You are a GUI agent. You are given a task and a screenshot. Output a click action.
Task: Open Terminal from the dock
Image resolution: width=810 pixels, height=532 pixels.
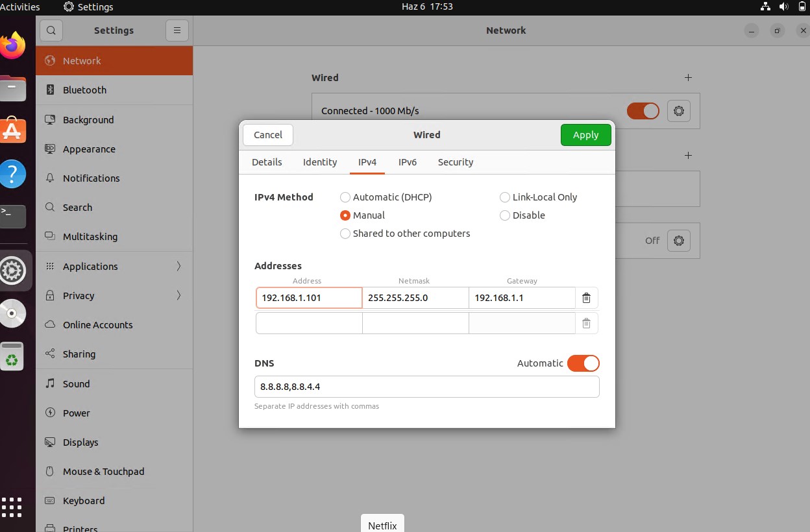coord(12,216)
